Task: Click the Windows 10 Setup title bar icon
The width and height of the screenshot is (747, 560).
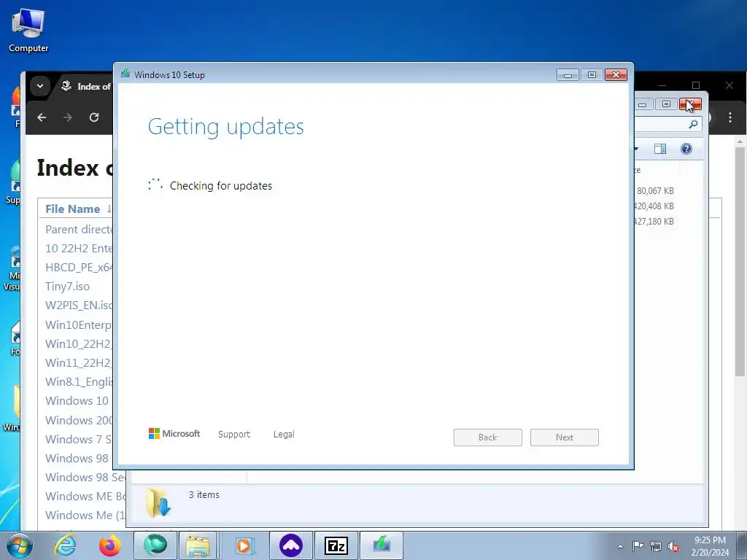Action: [x=125, y=74]
